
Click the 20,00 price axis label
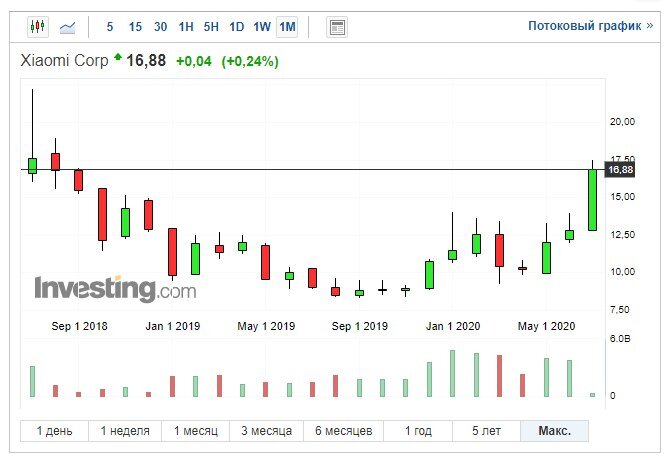point(622,122)
